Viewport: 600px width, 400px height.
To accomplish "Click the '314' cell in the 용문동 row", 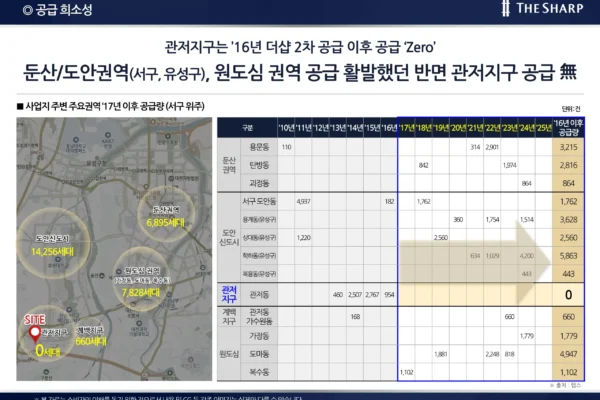I will tap(475, 147).
